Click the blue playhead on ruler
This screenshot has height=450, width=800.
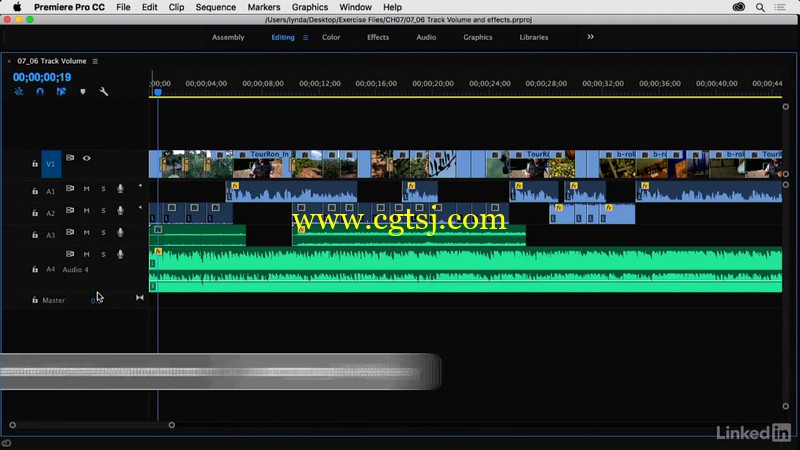point(158,92)
